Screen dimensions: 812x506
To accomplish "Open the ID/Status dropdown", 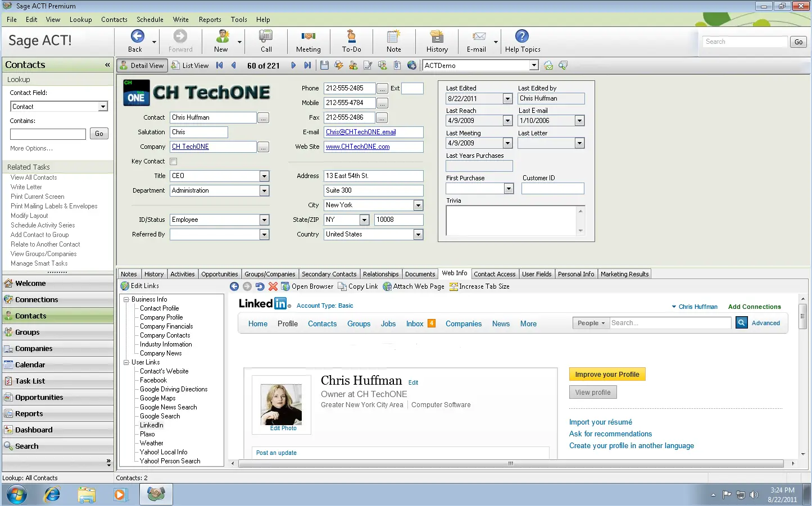I will click(264, 220).
